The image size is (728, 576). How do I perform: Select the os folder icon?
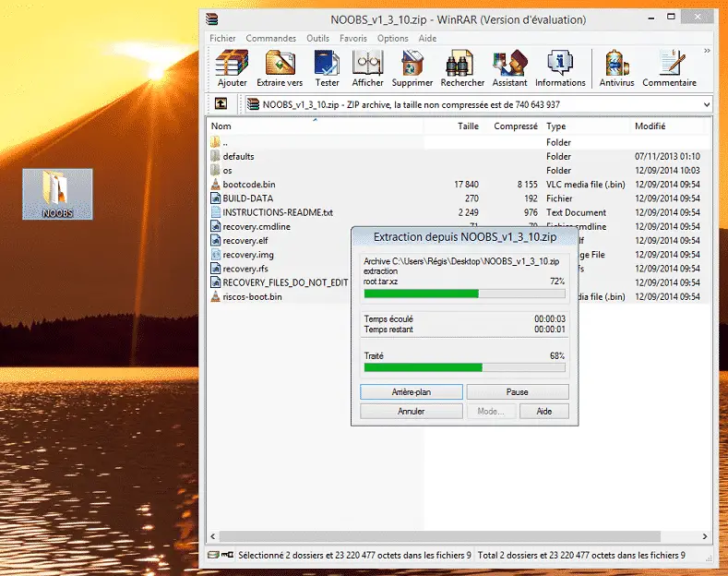pyautogui.click(x=215, y=170)
